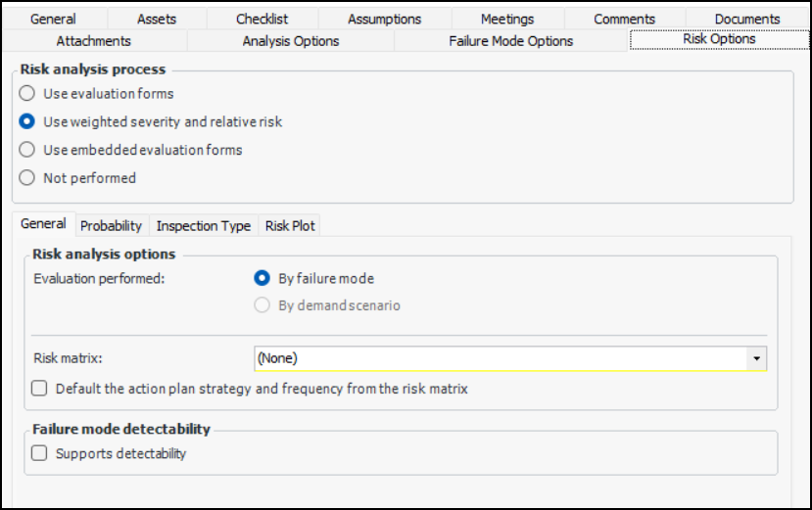Screen dimensions: 812x510
Task: Choose Use weighted severity and relative risk
Action: click(27, 122)
